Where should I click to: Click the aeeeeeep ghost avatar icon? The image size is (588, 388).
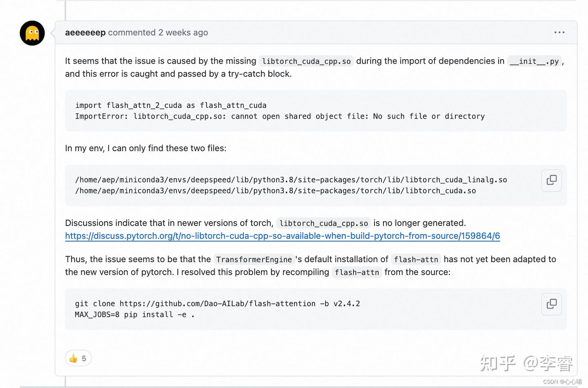tap(31, 33)
